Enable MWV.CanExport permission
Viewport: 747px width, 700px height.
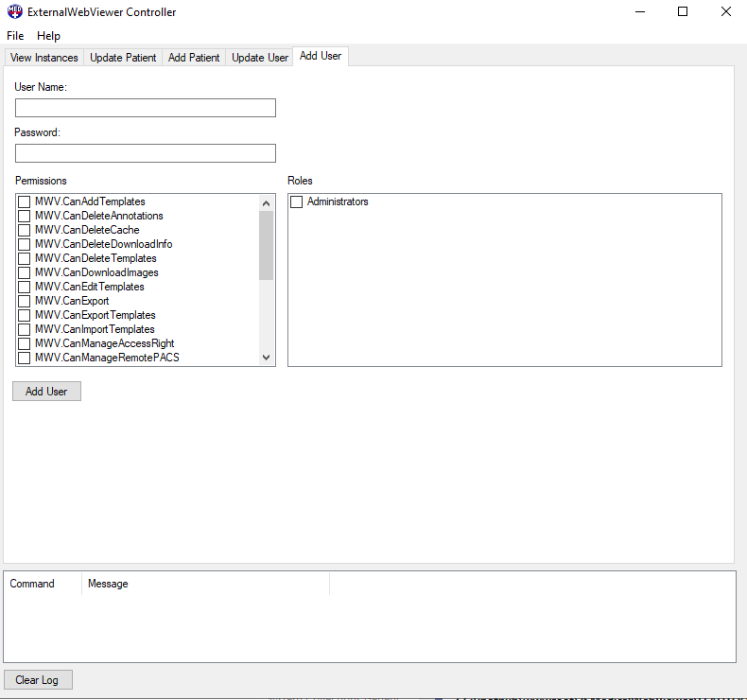pyautogui.click(x=25, y=301)
